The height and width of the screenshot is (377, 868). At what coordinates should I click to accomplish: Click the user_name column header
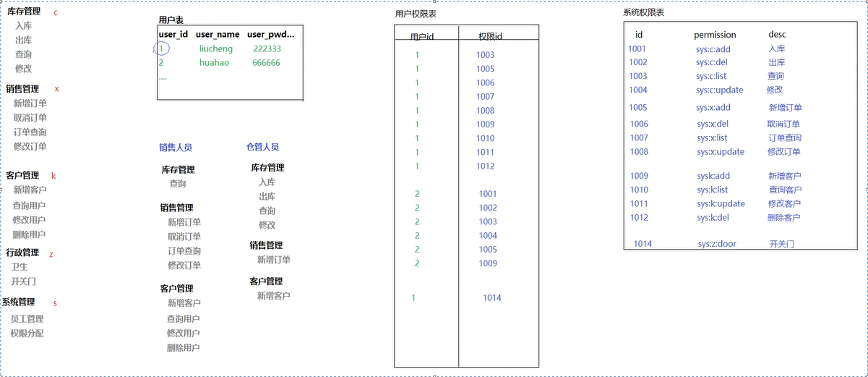pyautogui.click(x=218, y=35)
